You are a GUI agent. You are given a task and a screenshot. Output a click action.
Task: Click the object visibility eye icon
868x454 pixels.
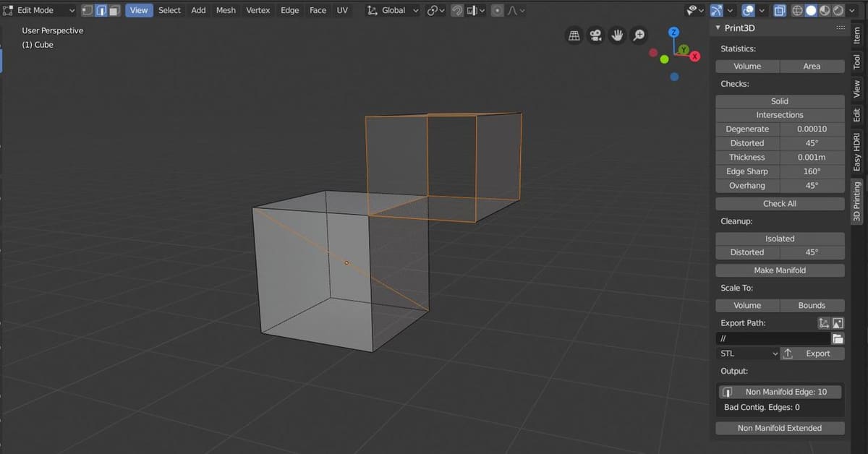693,10
